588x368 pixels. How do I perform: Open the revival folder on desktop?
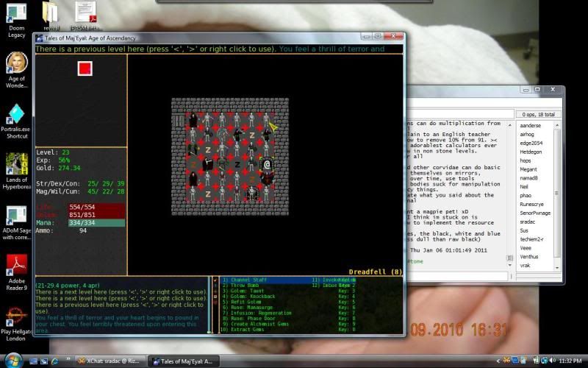coord(51,16)
